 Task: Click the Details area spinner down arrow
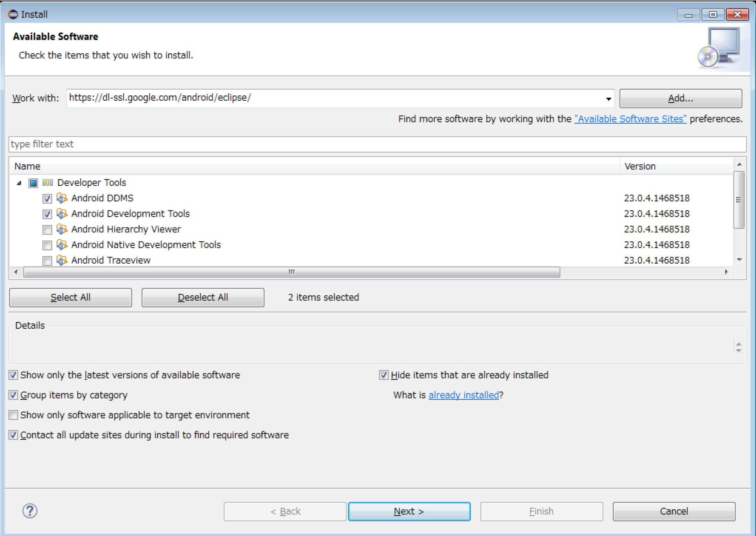[x=739, y=350]
